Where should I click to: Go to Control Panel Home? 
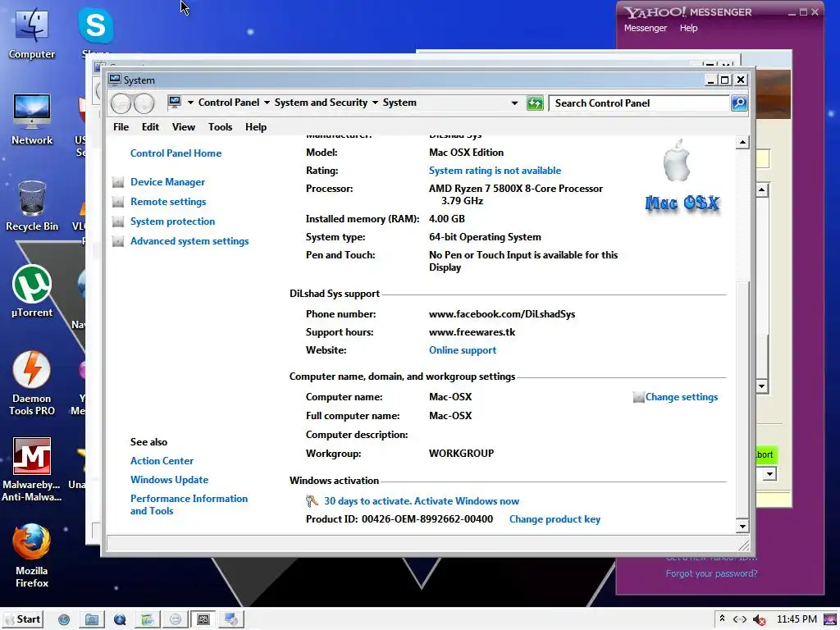pos(176,153)
